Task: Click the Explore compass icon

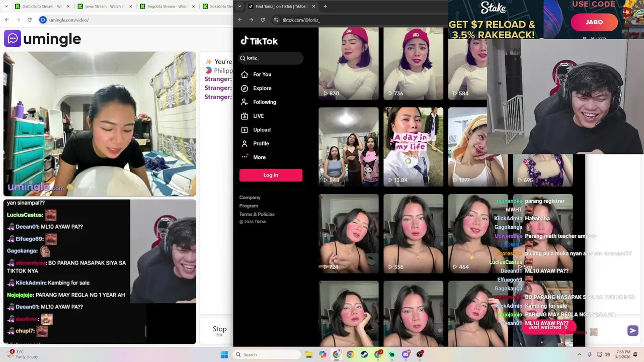Action: [x=245, y=88]
